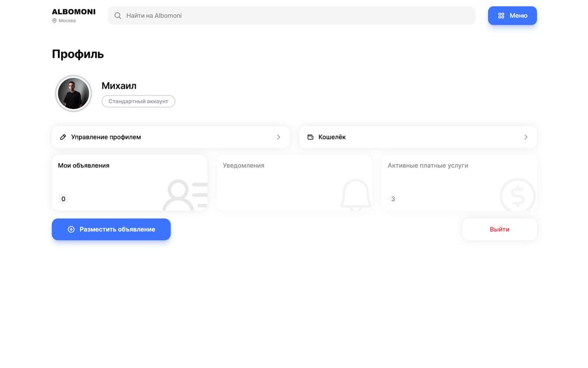The width and height of the screenshot is (588, 368).
Task: Click the count 3 in paid services
Action: point(393,199)
